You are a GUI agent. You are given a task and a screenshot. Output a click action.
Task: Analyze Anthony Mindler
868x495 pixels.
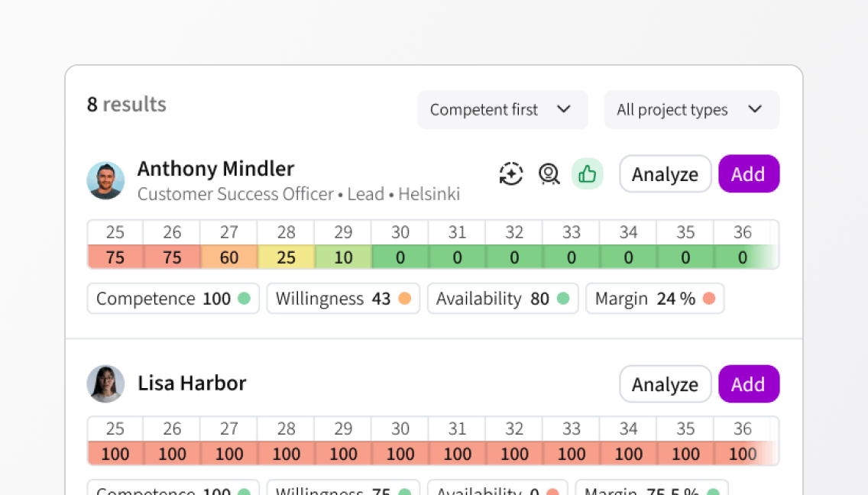[x=665, y=174]
